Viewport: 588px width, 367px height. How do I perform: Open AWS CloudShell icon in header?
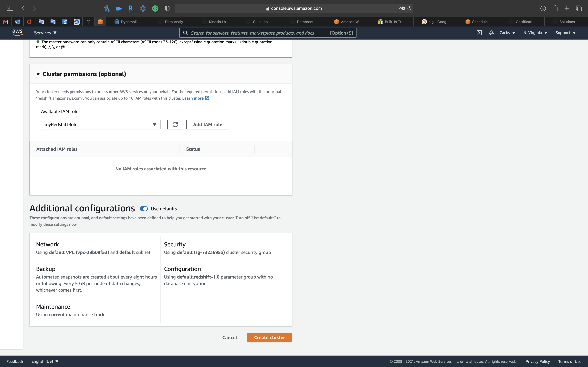click(x=479, y=33)
